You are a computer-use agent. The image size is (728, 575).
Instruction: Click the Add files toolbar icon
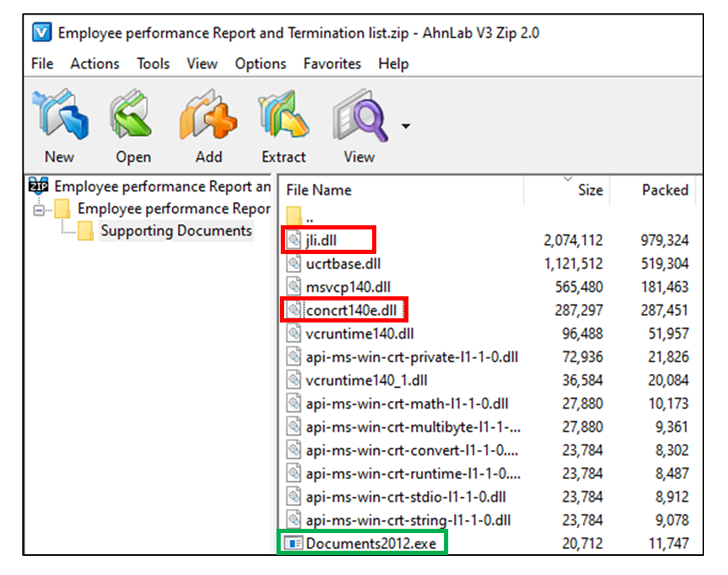(208, 115)
